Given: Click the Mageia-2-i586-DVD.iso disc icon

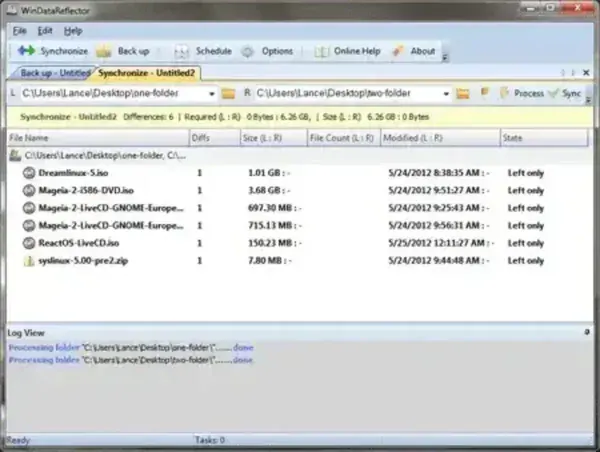Looking at the screenshot, I should [29, 191].
